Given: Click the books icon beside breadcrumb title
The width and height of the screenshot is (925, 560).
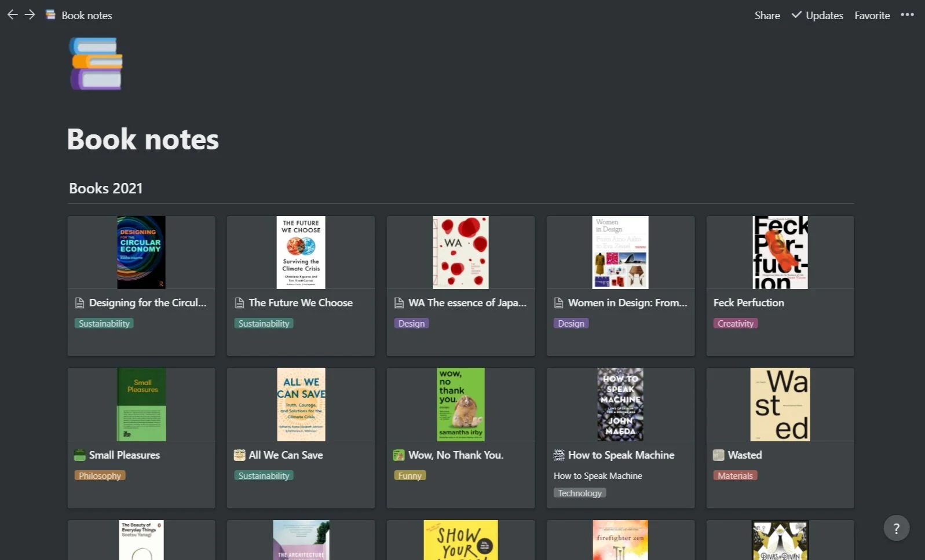Looking at the screenshot, I should 50,15.
